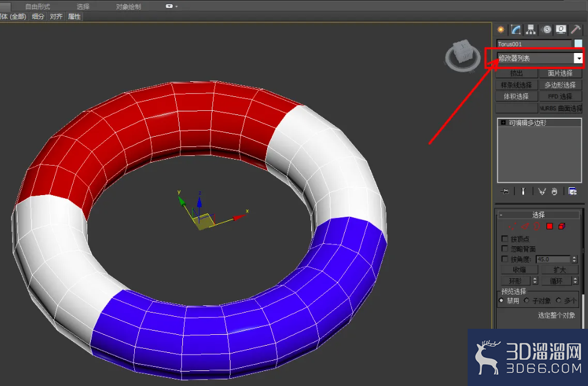Open Configure Modifier Sets icon
The image size is (588, 386).
tap(572, 191)
